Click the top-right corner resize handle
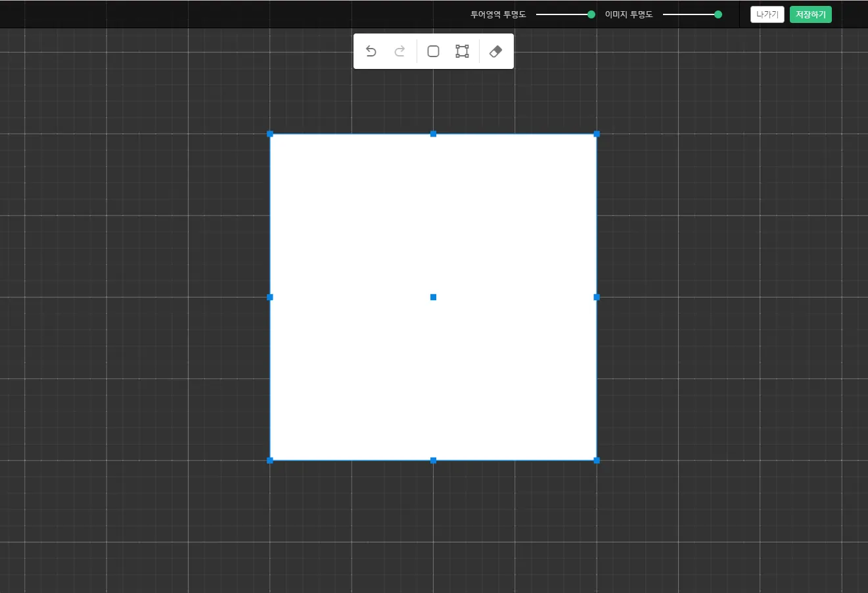Screen dimensions: 868x593 coord(597,134)
